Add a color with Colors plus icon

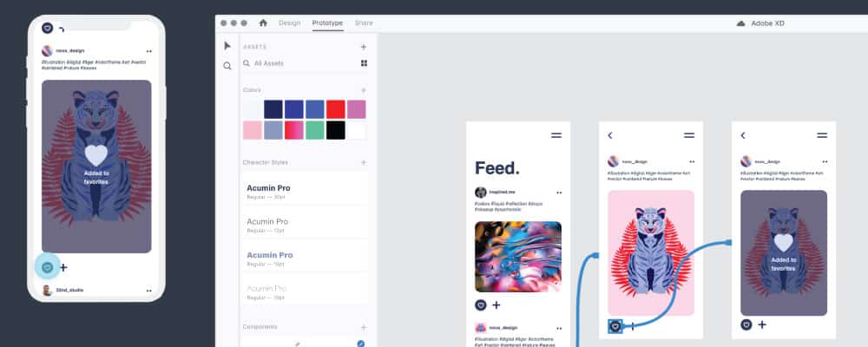click(364, 89)
